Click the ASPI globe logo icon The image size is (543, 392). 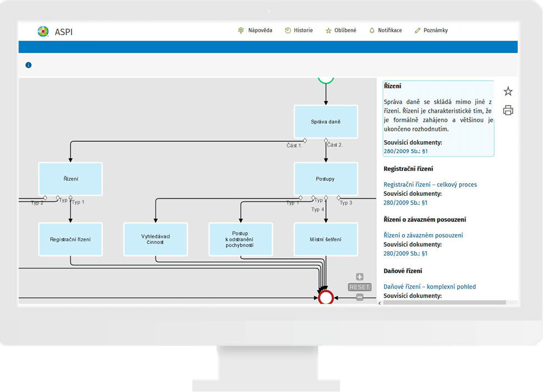click(43, 31)
